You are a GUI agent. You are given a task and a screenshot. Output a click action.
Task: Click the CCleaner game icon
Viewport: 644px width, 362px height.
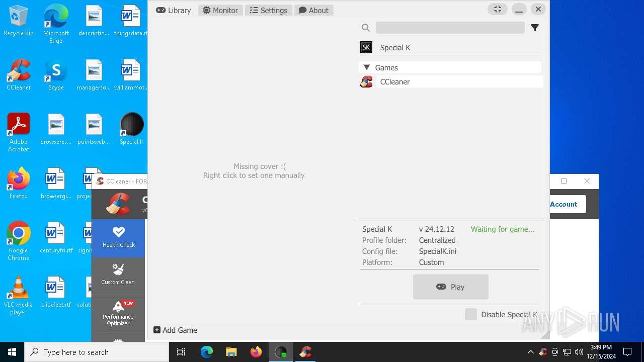coord(366,81)
